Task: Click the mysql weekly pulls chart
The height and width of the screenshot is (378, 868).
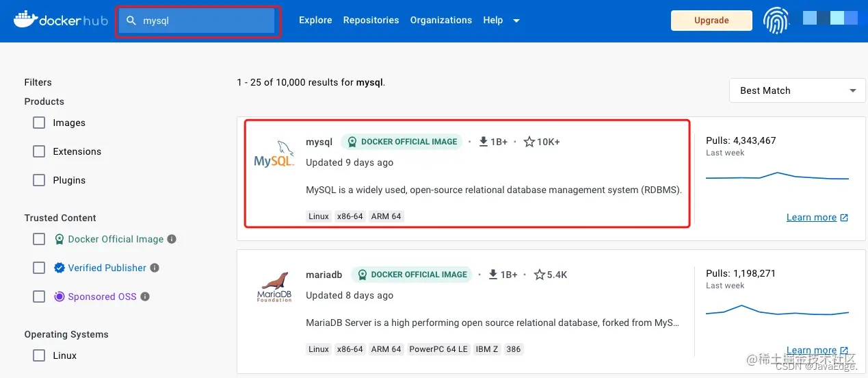Action: (778, 177)
